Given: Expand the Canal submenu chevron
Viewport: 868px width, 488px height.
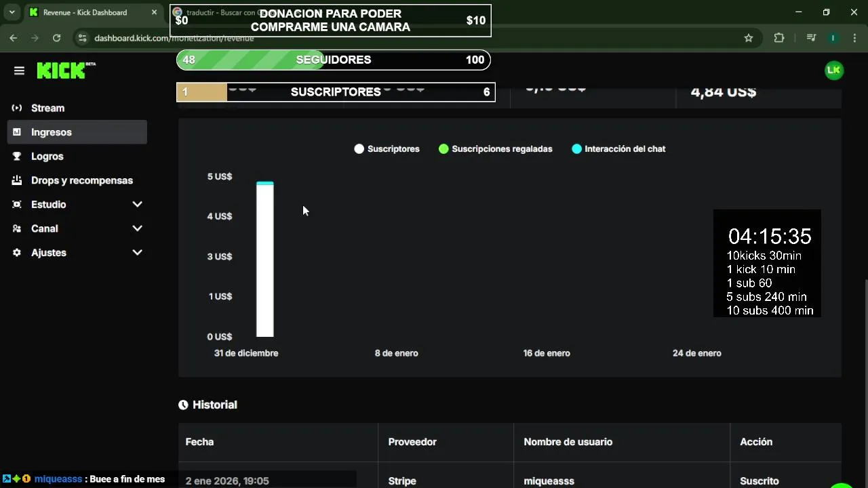Looking at the screenshot, I should point(137,228).
